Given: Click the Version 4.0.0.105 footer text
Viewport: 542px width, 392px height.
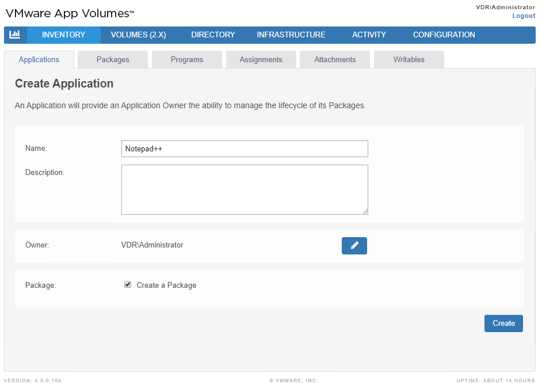Looking at the screenshot, I should (32, 380).
